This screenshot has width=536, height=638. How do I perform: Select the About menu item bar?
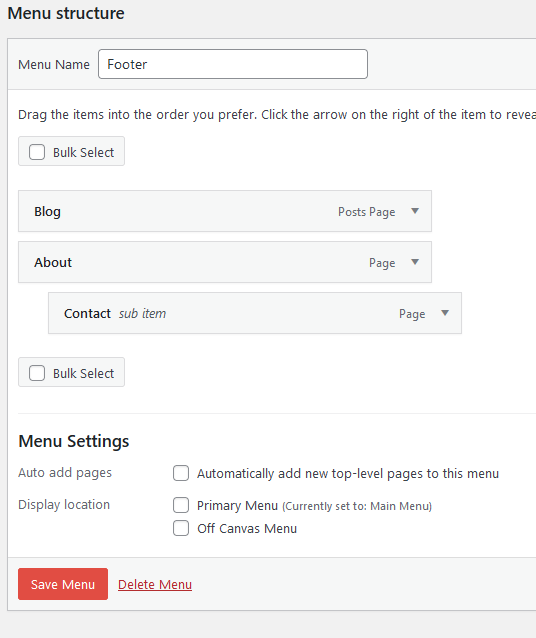(x=225, y=262)
